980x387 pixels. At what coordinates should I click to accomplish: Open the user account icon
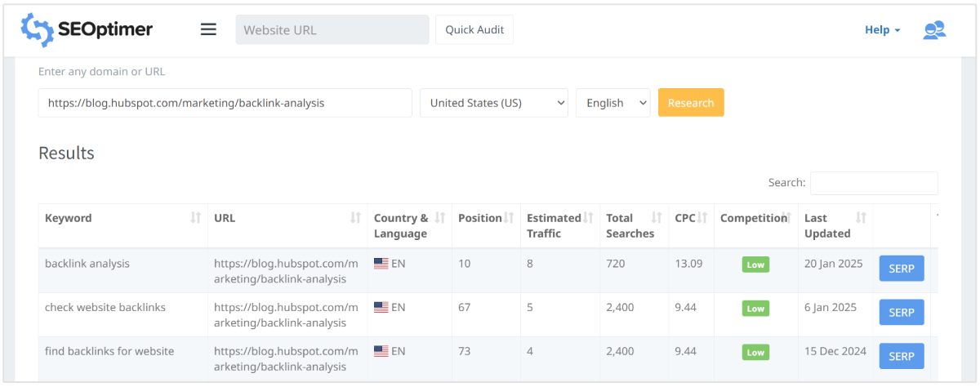coord(934,30)
